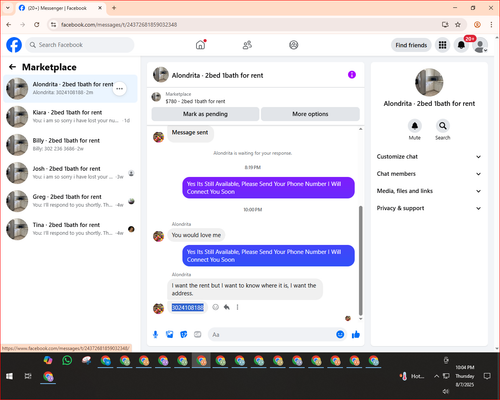Bookmark this page with star icon

[458, 24]
